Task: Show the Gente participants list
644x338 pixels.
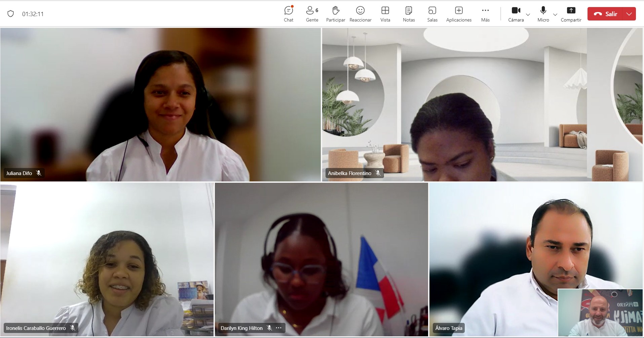Action: click(312, 14)
